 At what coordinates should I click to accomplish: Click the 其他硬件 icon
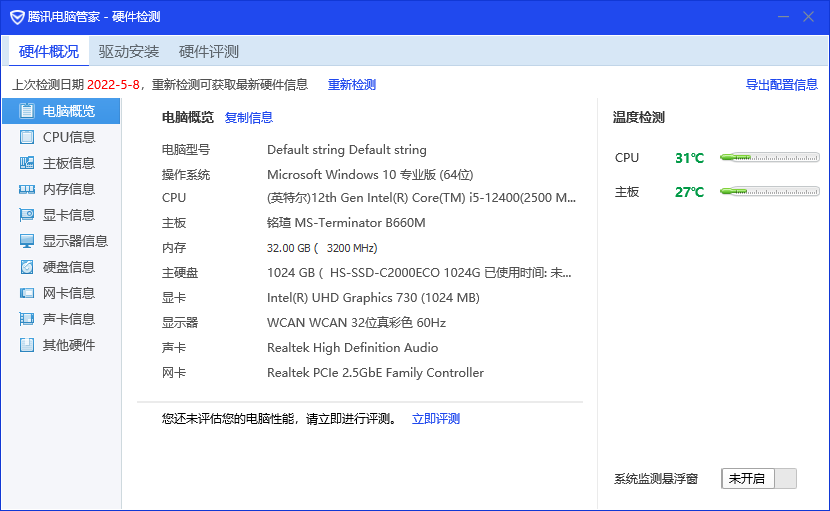point(26,345)
